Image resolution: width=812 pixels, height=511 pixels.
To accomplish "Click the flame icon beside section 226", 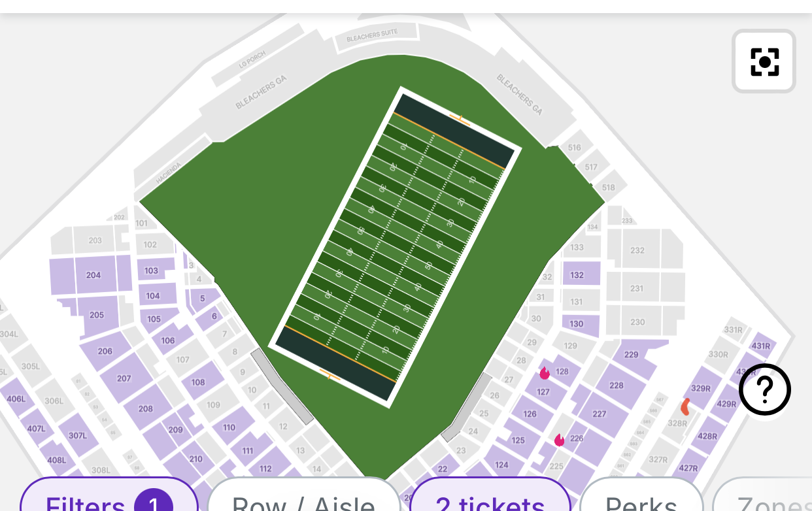I will pyautogui.click(x=559, y=440).
